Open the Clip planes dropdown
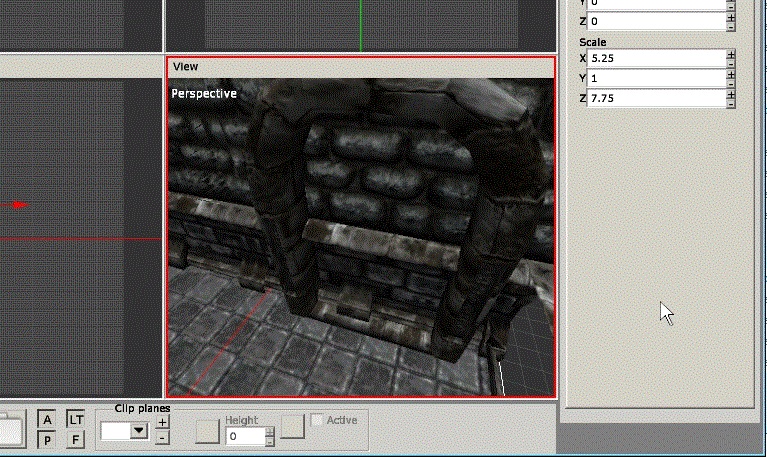 139,431
